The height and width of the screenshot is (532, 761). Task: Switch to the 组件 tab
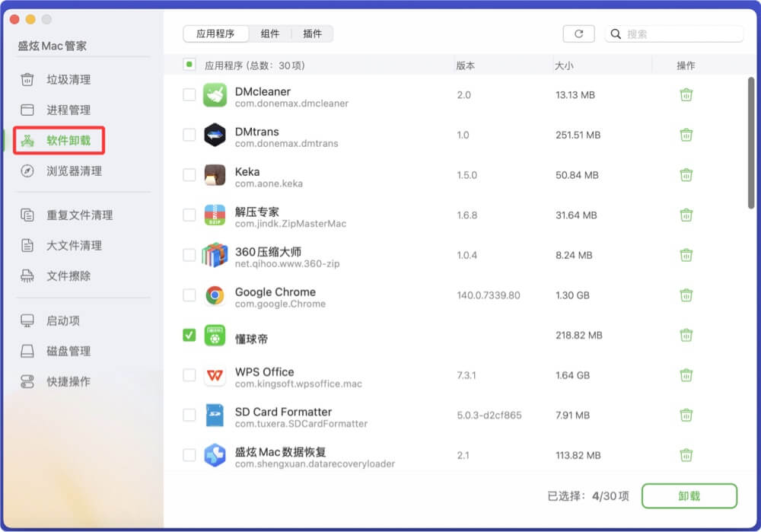tap(271, 33)
